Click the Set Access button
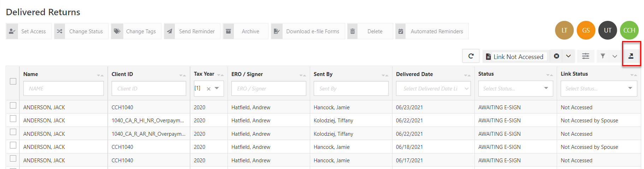 29,31
